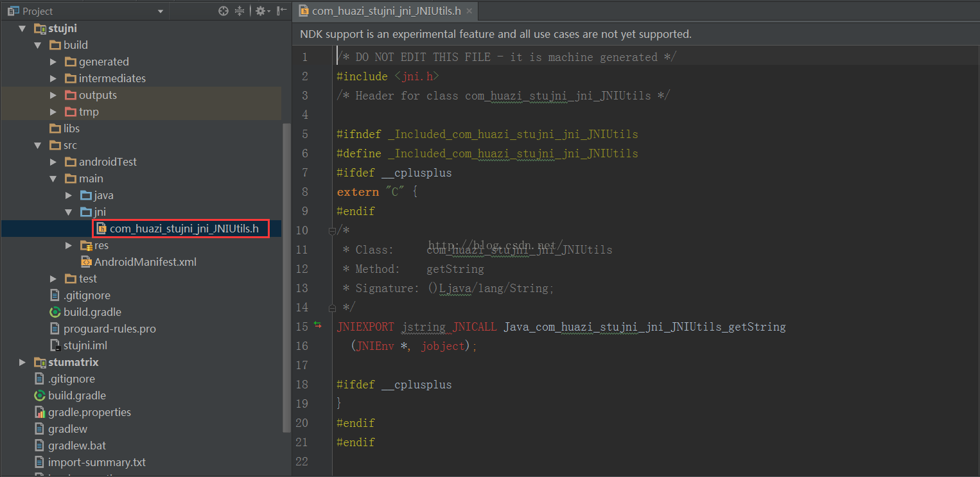Close the com_huazi_stujni_jni_JNIUtils.h editor tab
This screenshot has height=477, width=980.
(469, 11)
